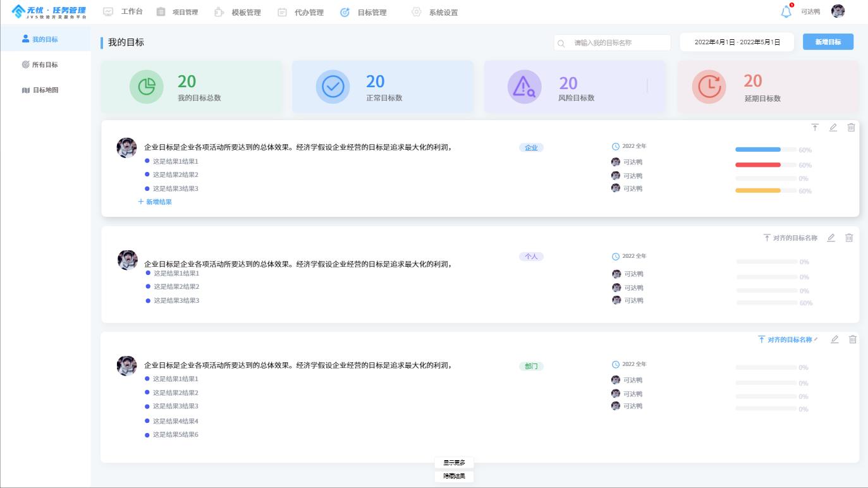Click the green pie chart icon for 我的目标总数
The height and width of the screenshot is (488, 868).
147,87
